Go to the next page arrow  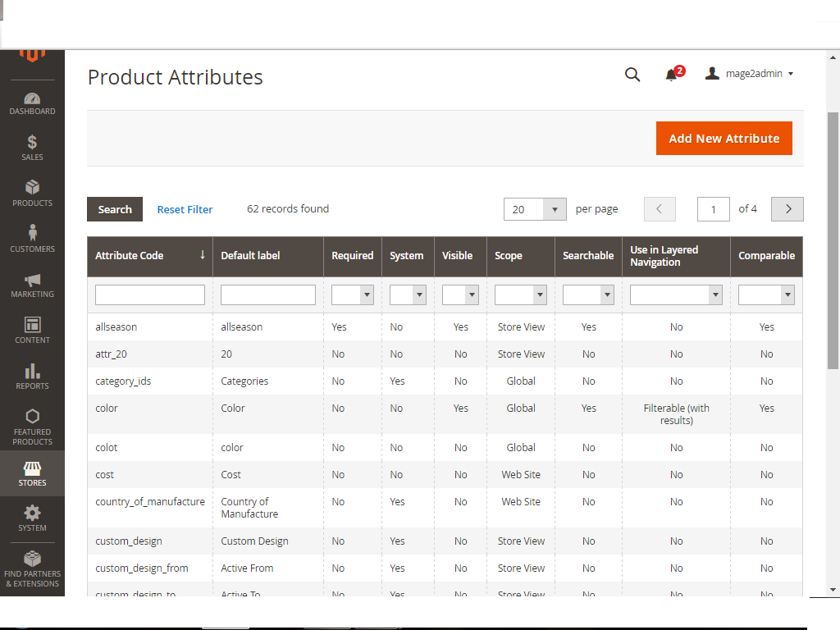click(787, 209)
